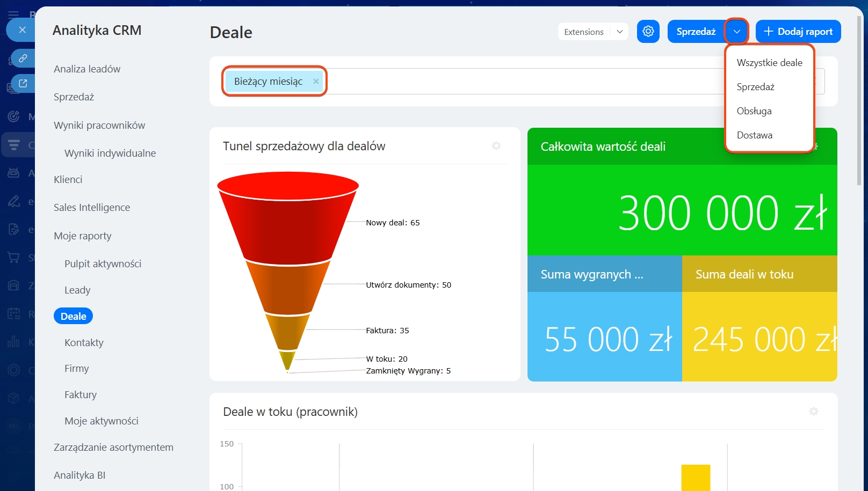Click the Dodaj raport button
868x491 pixels.
pos(798,32)
